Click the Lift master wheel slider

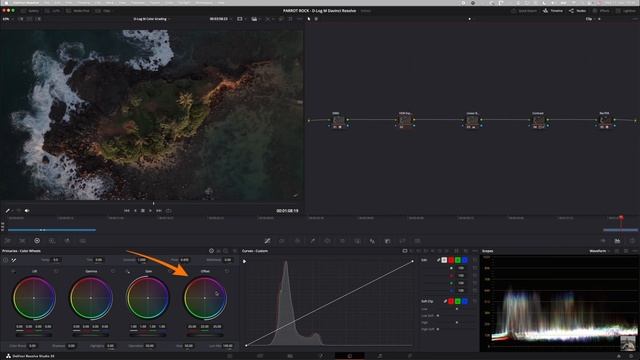tap(34, 335)
